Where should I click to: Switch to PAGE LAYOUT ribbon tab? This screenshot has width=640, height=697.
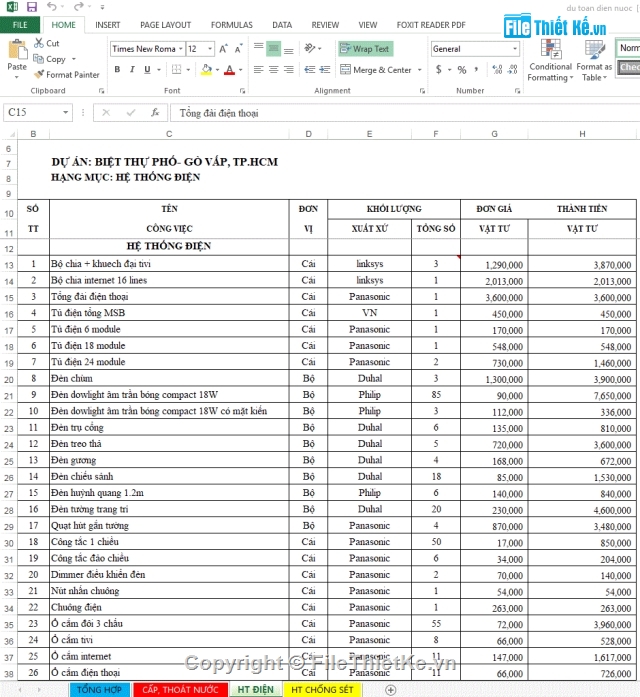165,25
